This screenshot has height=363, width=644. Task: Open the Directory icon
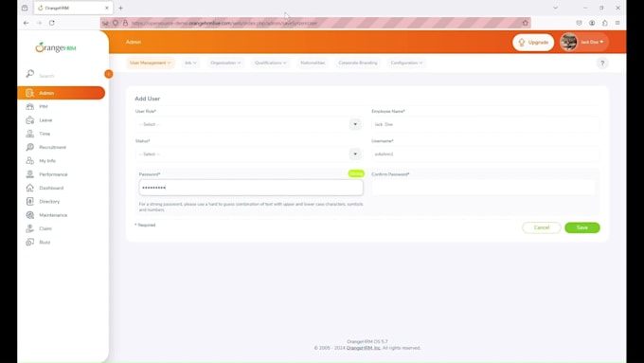[30, 202]
